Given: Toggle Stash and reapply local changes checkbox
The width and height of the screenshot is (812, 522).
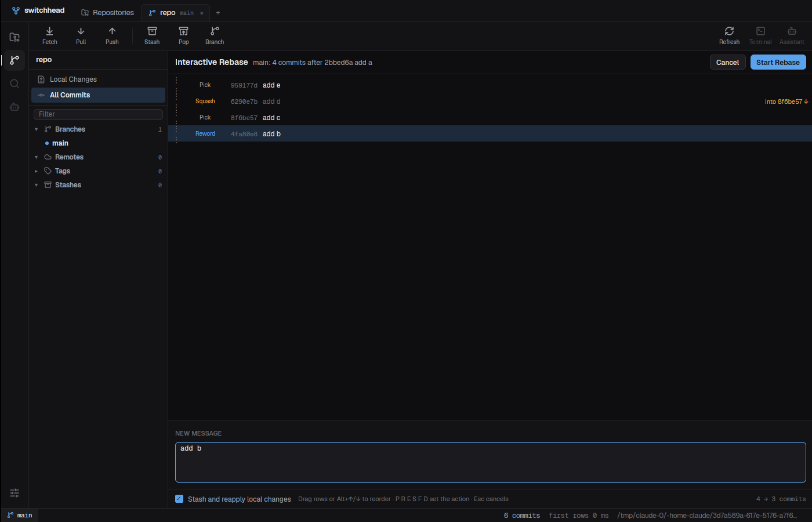Looking at the screenshot, I should (179, 499).
